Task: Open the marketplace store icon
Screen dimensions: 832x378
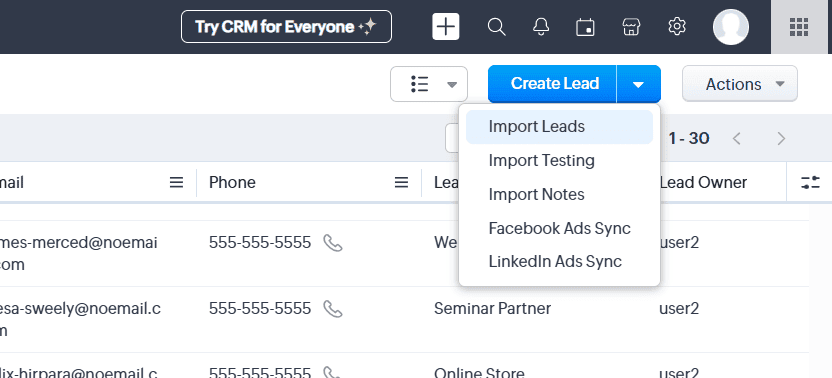Action: click(x=631, y=27)
